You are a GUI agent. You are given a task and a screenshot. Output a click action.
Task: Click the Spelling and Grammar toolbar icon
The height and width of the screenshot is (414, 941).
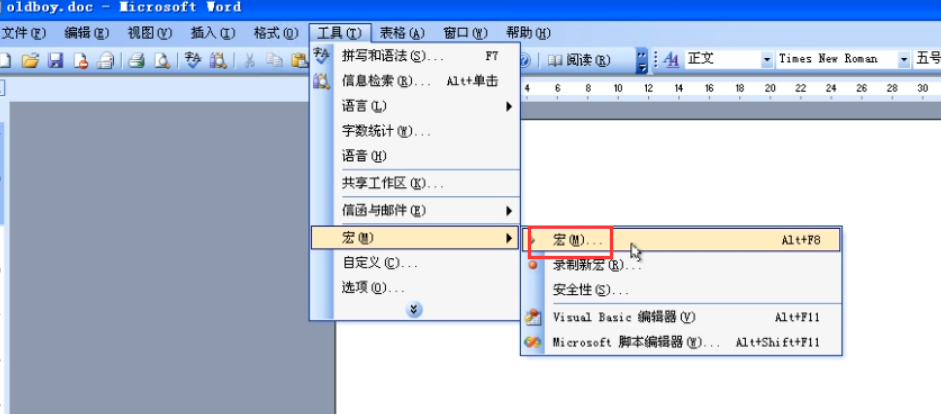(x=193, y=60)
